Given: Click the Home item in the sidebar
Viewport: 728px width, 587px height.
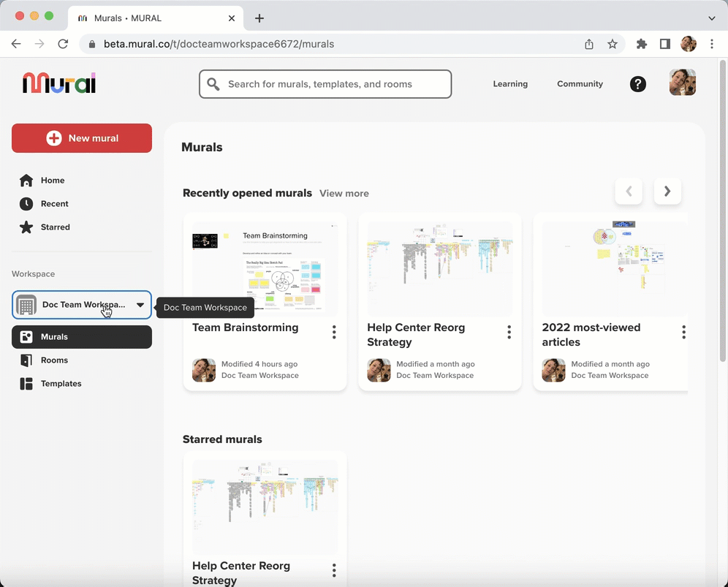Looking at the screenshot, I should coord(53,181).
